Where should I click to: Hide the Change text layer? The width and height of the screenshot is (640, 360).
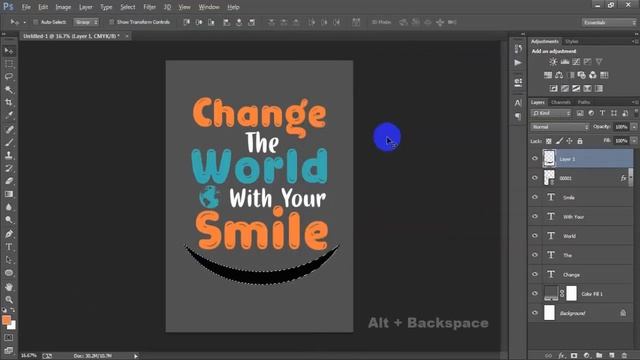point(535,274)
